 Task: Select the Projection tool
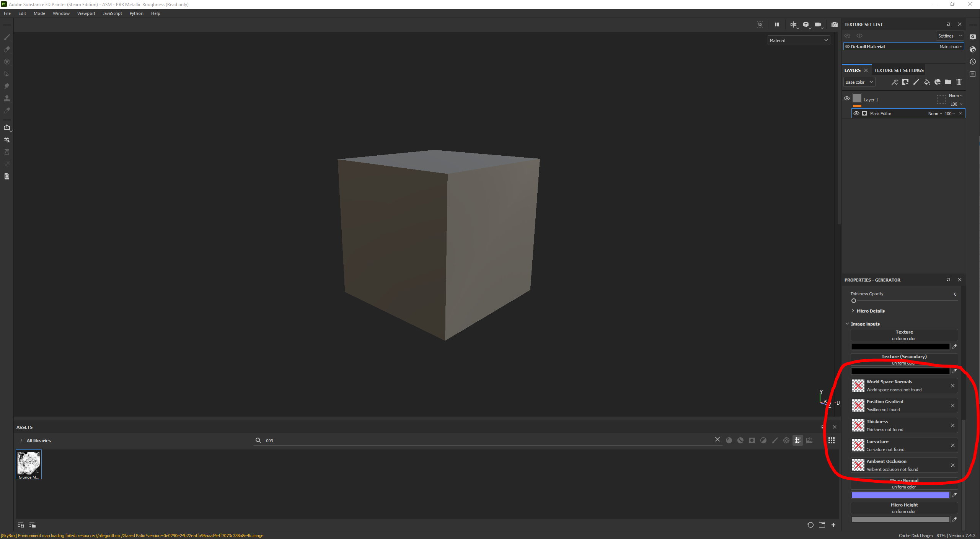pos(7,62)
